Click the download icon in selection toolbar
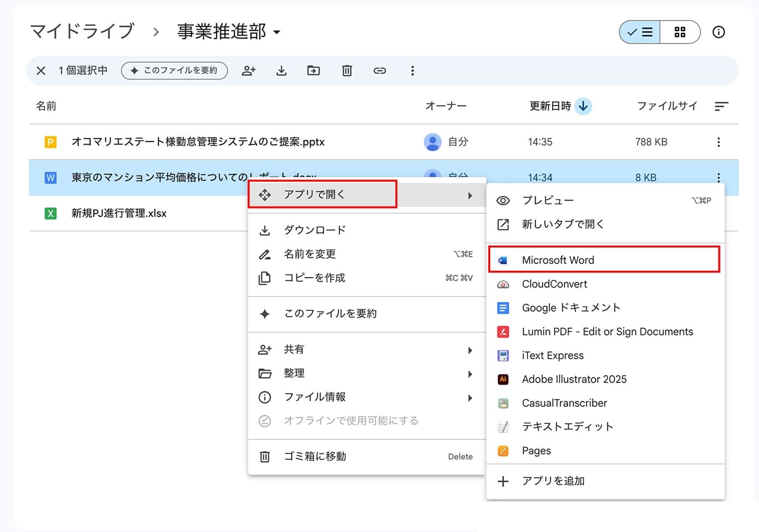The width and height of the screenshot is (759, 532). 281,70
